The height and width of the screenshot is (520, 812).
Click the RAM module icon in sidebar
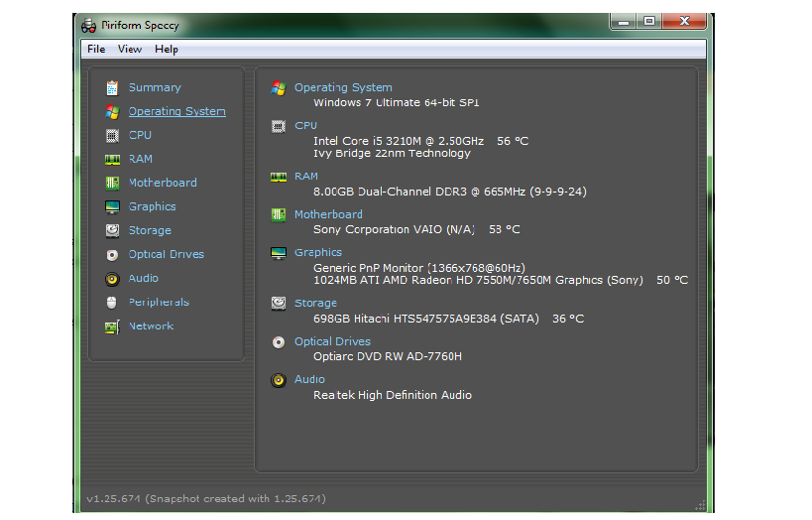click(112, 159)
